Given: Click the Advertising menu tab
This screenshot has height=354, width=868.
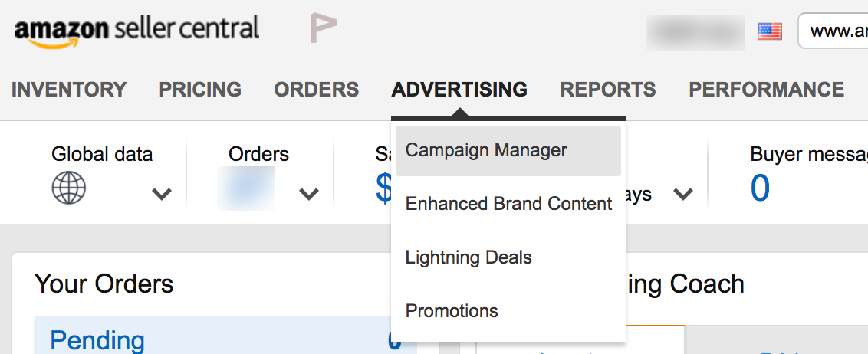Looking at the screenshot, I should [x=459, y=90].
